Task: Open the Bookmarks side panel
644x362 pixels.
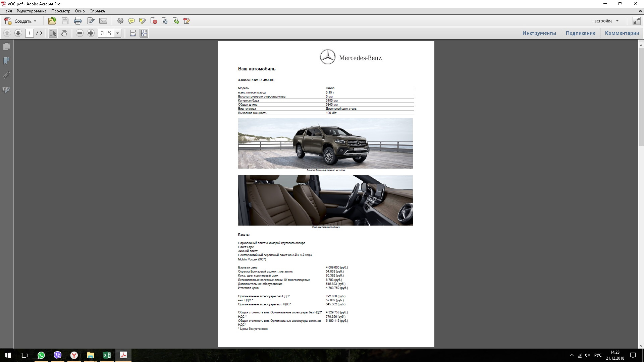Action: [x=6, y=61]
